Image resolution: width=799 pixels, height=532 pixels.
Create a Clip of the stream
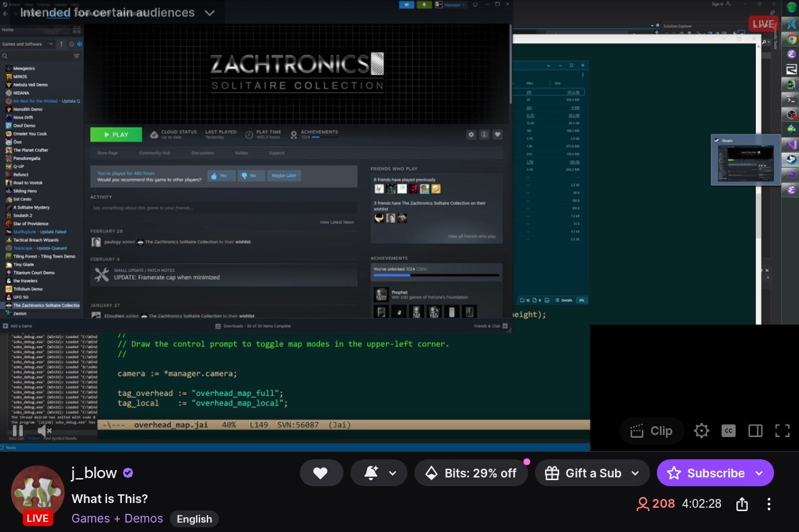[651, 431]
